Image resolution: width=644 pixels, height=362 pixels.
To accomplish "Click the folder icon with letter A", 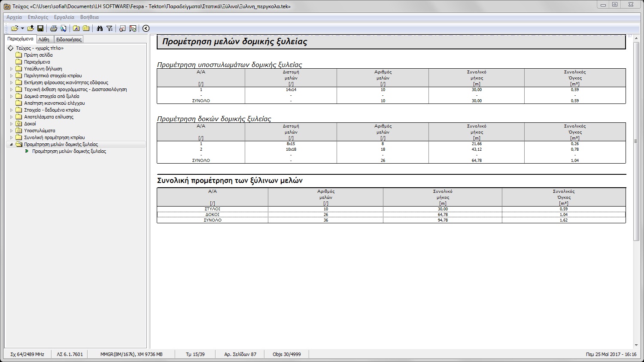I will coord(76,28).
